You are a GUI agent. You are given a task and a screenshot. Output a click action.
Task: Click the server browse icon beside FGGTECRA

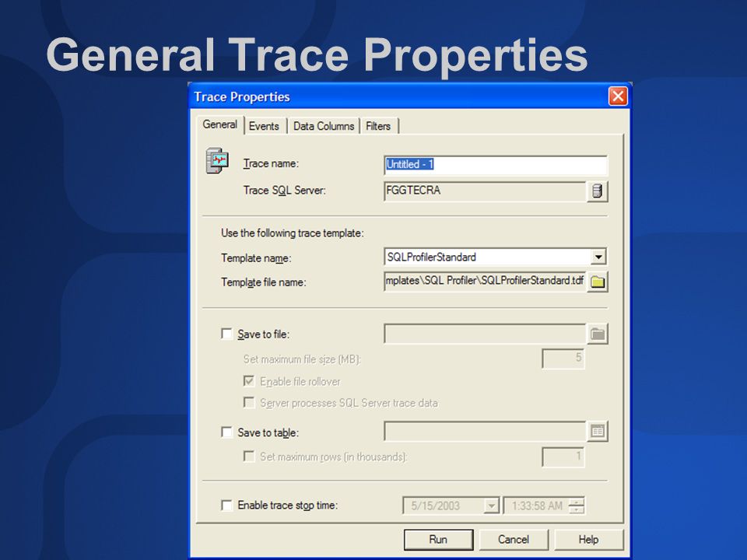tap(598, 191)
